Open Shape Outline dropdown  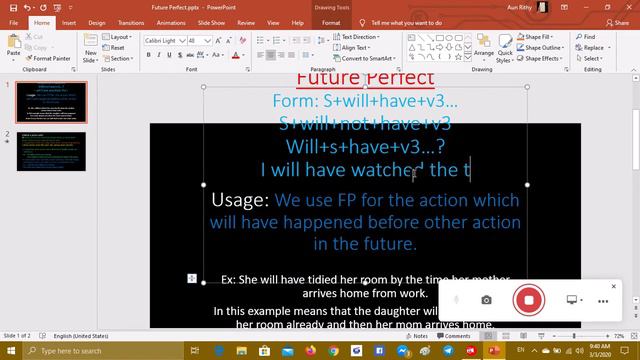540,47
